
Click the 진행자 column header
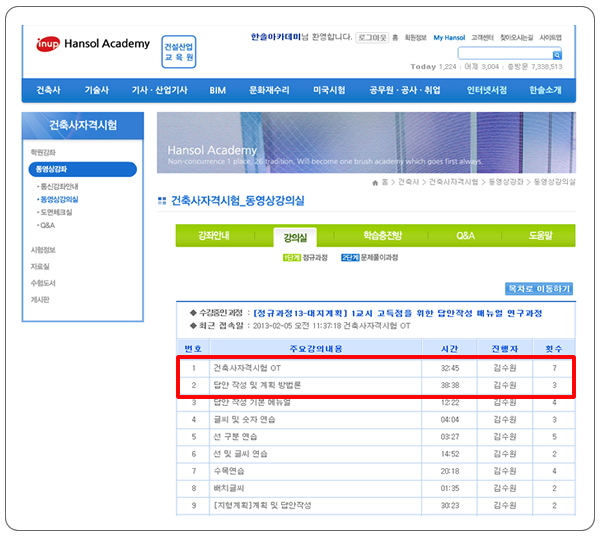[x=505, y=349]
